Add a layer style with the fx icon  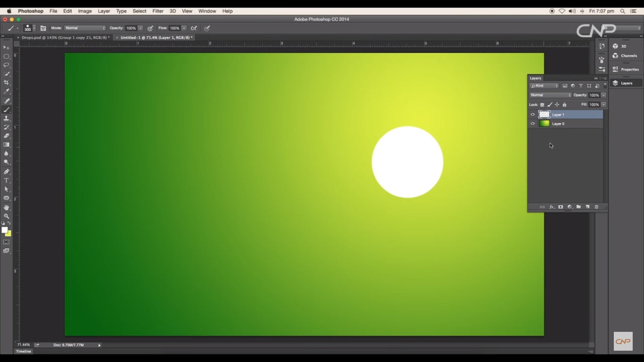tap(552, 207)
